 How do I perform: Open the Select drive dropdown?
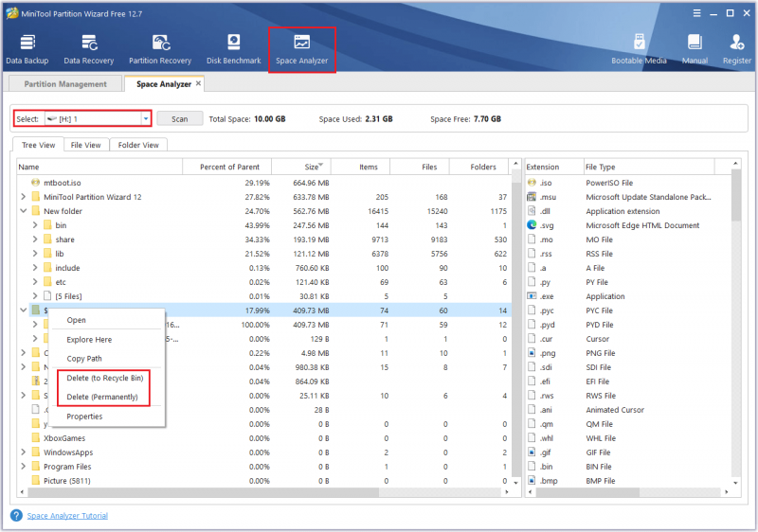tap(146, 118)
